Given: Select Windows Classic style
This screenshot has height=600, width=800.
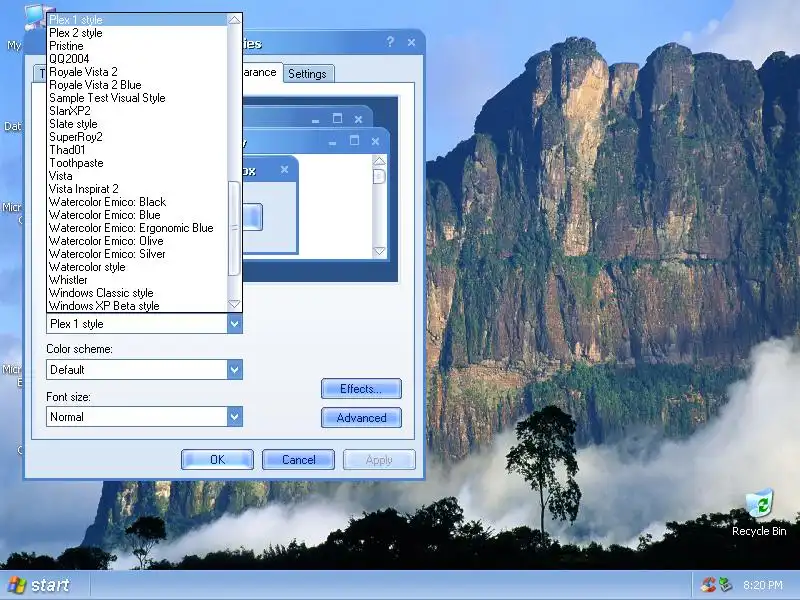Looking at the screenshot, I should [x=137, y=293].
